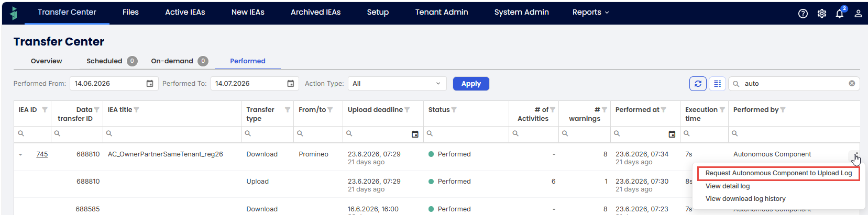868x215 pixels.
Task: Open the help question mark icon
Action: point(803,14)
